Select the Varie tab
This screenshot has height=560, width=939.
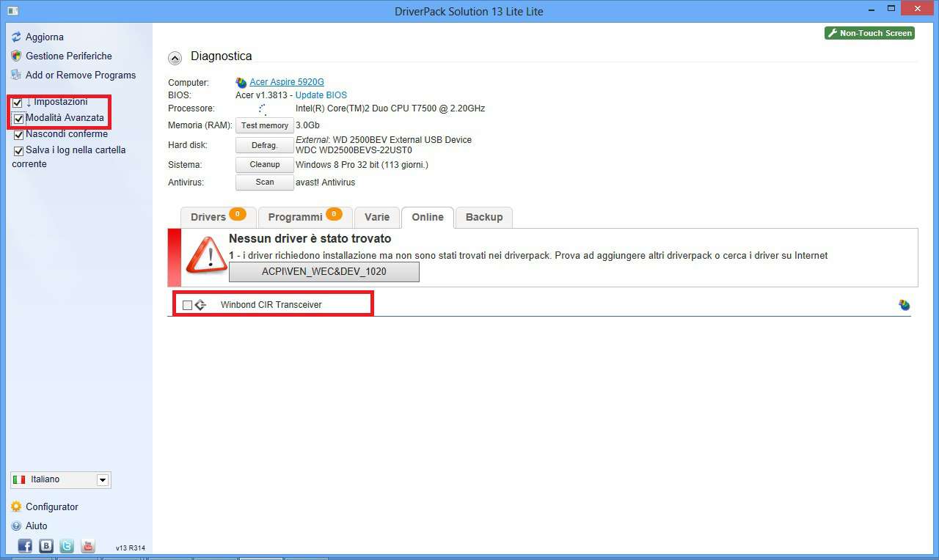[x=377, y=217]
